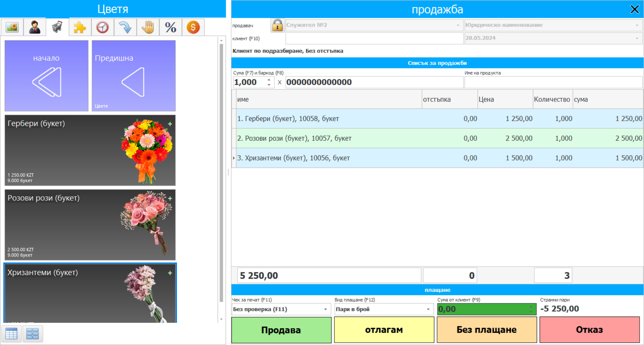Screen dimensions: 644x345
Task: Click the yellow puzzle piece icon
Action: (x=80, y=27)
